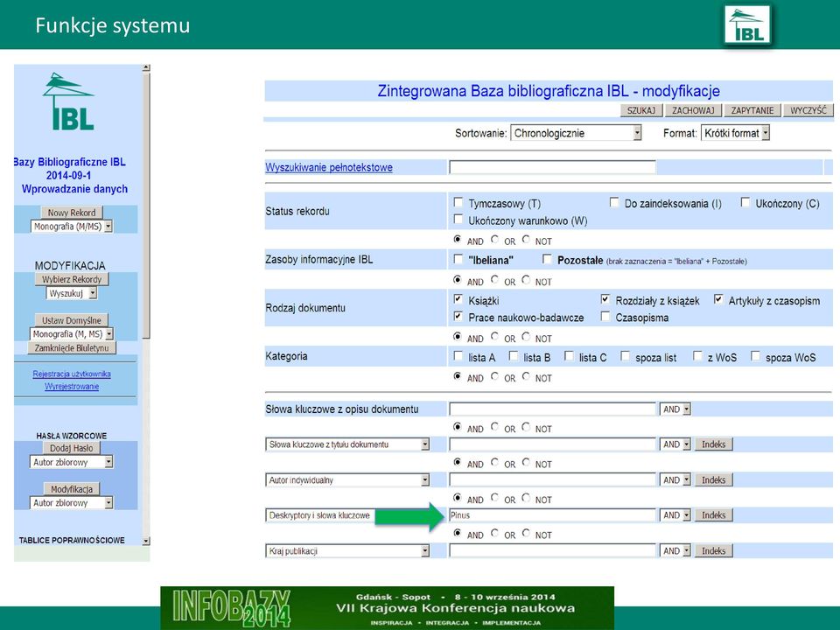Click the Wybierz Rekordy button

coord(72,279)
